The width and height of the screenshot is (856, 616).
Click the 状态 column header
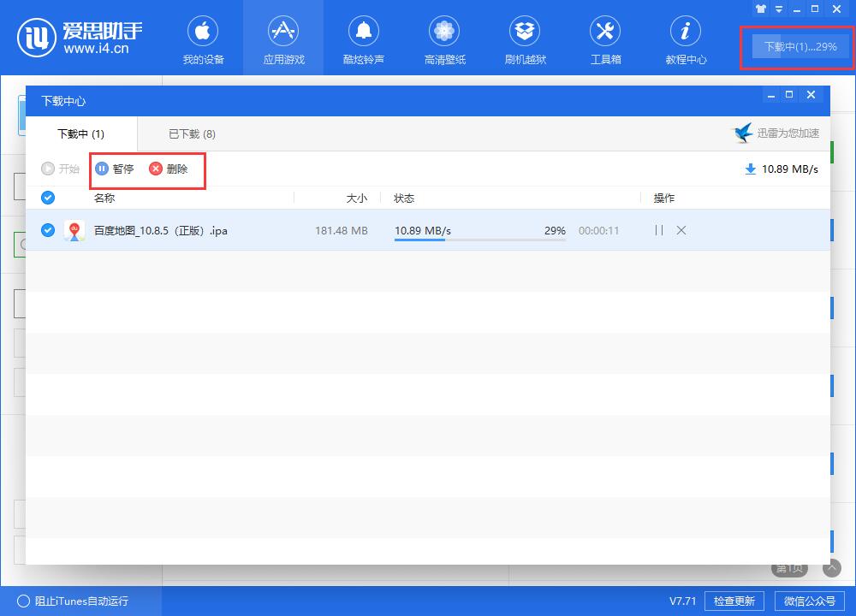[x=404, y=198]
